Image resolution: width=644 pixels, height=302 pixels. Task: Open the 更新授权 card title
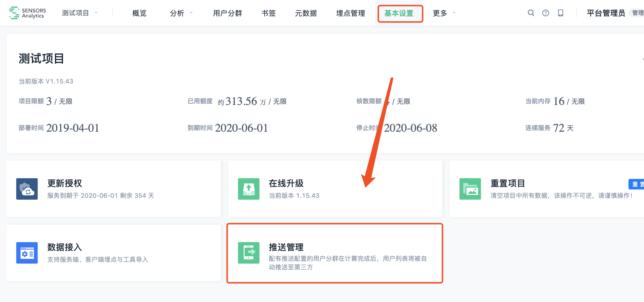tap(65, 183)
